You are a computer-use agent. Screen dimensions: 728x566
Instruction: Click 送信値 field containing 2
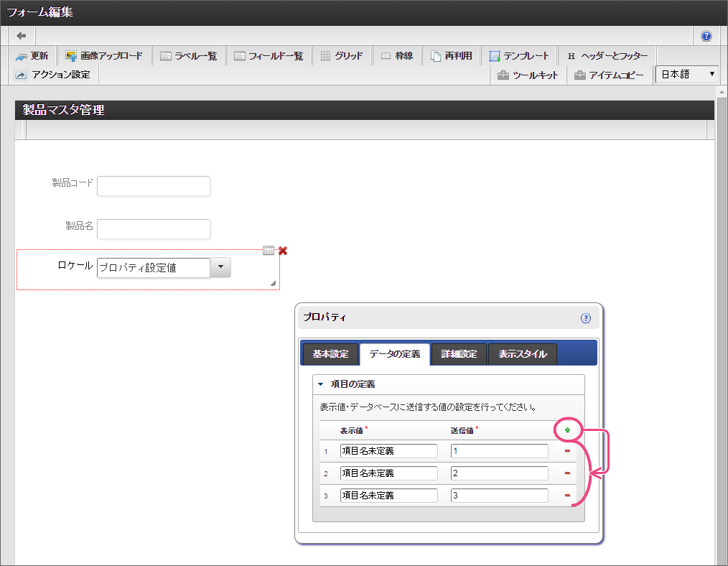(499, 473)
